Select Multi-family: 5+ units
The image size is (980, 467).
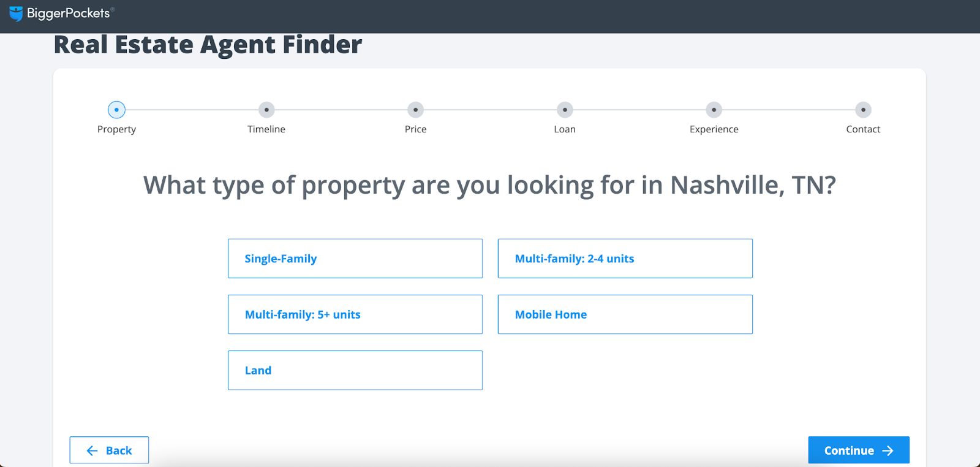pyautogui.click(x=355, y=314)
